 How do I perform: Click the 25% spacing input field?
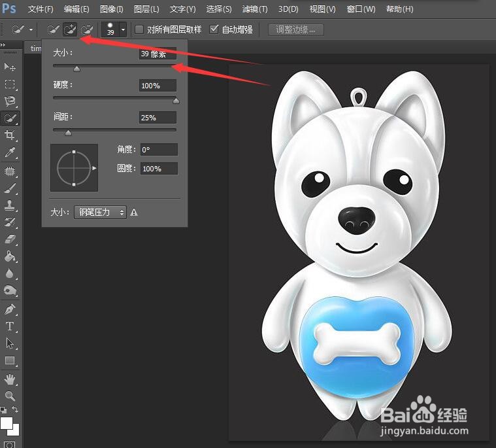tap(157, 118)
